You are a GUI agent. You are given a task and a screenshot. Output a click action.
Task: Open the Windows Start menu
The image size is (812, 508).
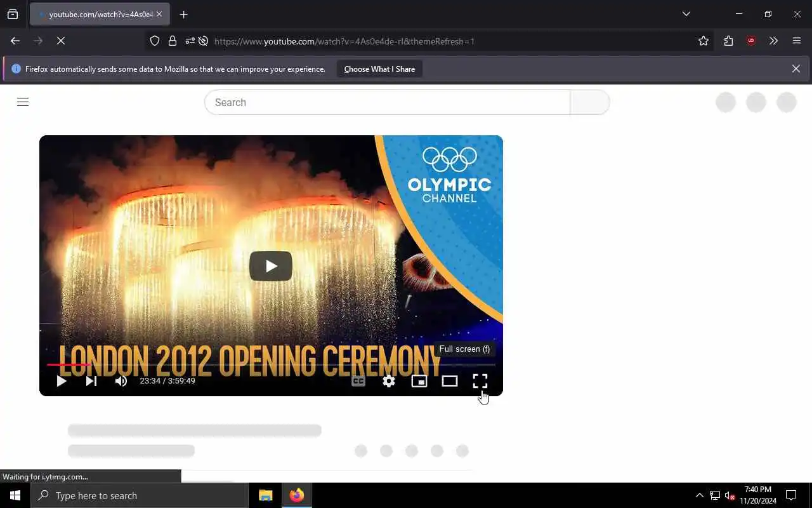[15, 495]
